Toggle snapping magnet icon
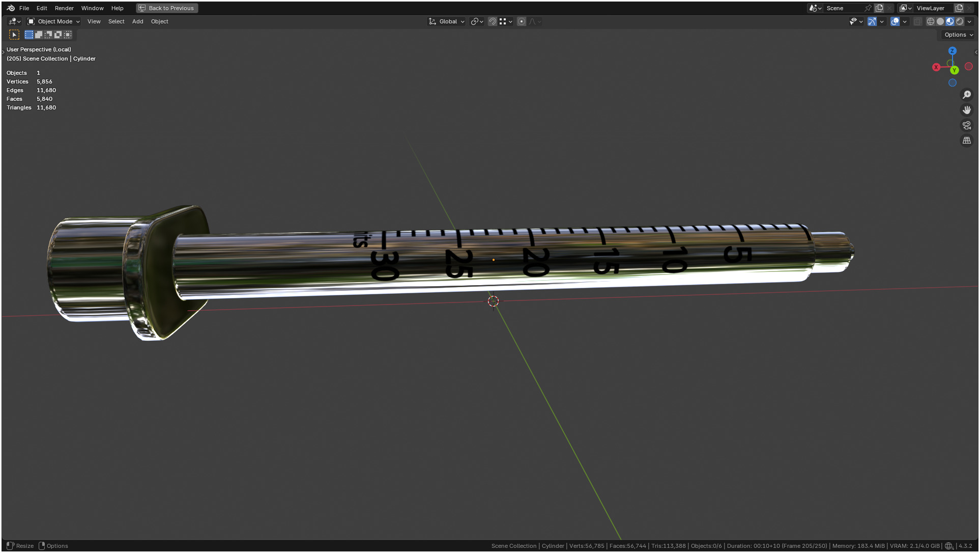Image resolution: width=980 pixels, height=553 pixels. [x=492, y=21]
